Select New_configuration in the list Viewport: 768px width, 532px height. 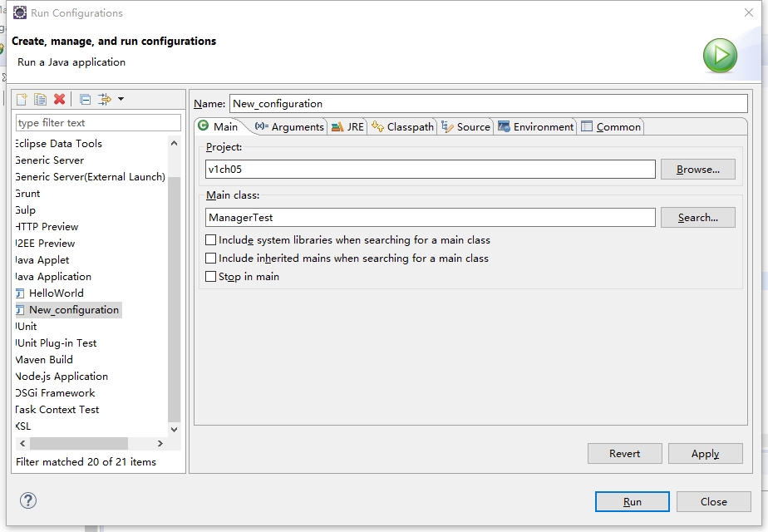[74, 310]
